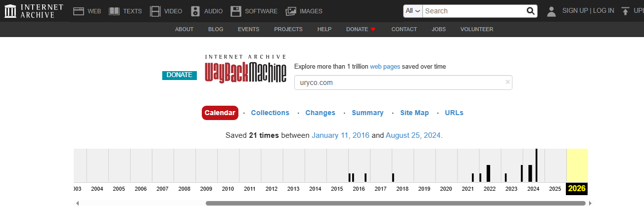Screen dimensions: 644x206
Task: Click the magnifying glass search icon
Action: pyautogui.click(x=530, y=11)
